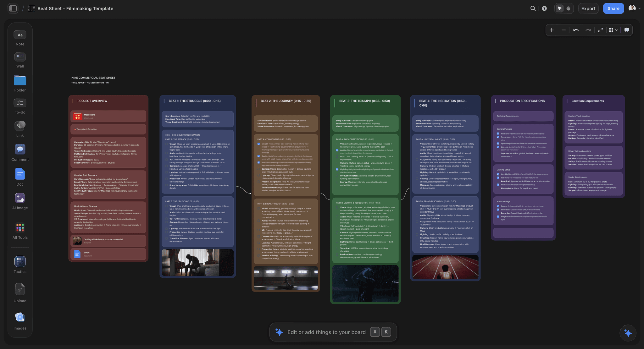Click the 'Campaign Information' note
This screenshot has width=644, height=349.
(x=108, y=129)
